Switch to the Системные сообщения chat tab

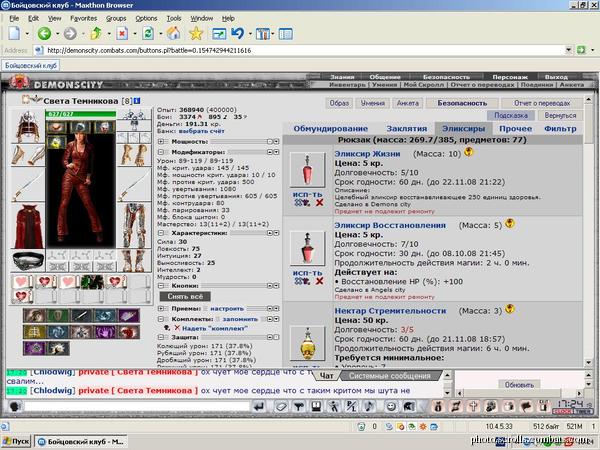(x=390, y=376)
